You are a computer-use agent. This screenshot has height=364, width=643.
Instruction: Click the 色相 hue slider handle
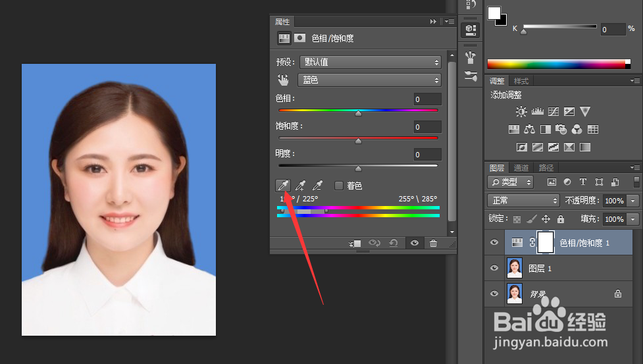click(x=359, y=113)
